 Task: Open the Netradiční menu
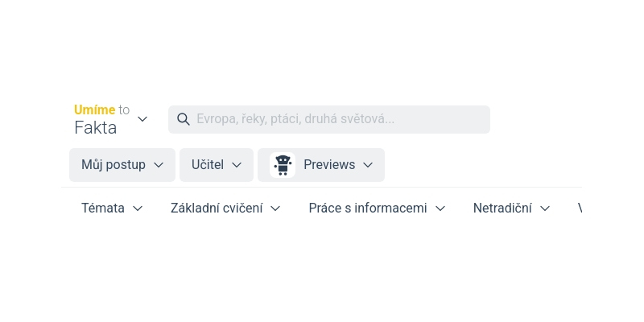502,208
